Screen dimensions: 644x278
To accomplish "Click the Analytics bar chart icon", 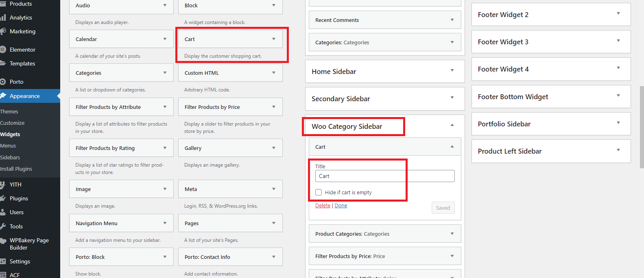I will coord(3,17).
